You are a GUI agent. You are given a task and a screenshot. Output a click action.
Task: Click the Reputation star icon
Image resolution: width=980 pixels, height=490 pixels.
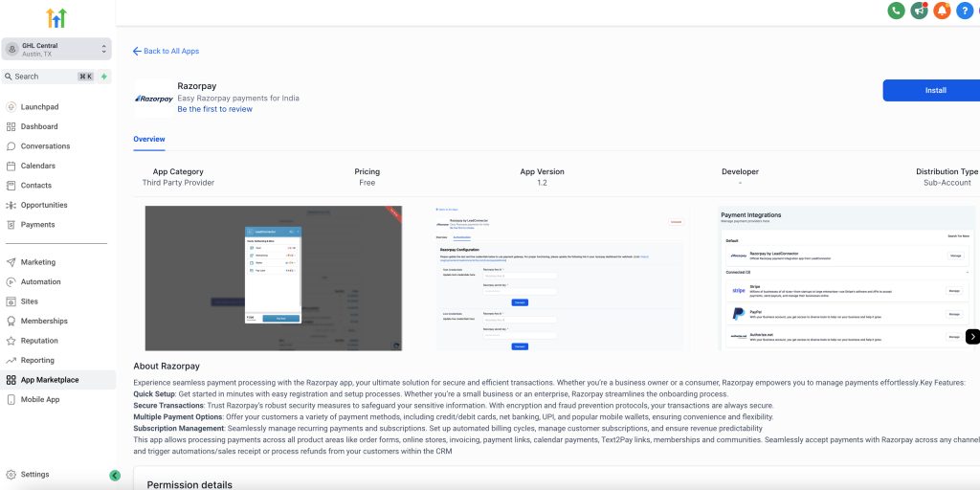tap(11, 341)
